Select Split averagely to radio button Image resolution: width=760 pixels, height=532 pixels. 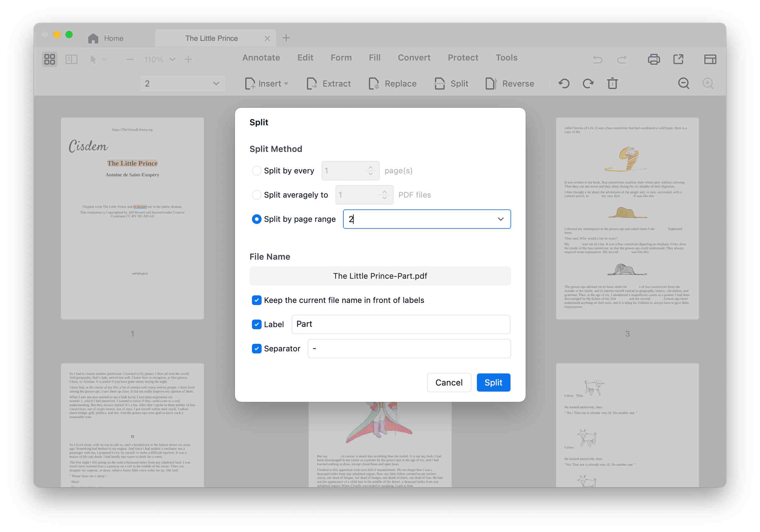256,195
